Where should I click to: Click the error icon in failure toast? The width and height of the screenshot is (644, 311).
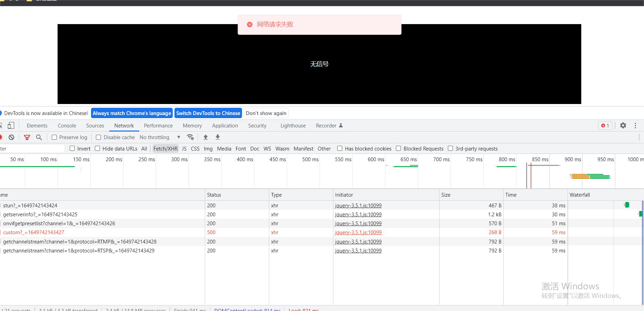(250, 24)
